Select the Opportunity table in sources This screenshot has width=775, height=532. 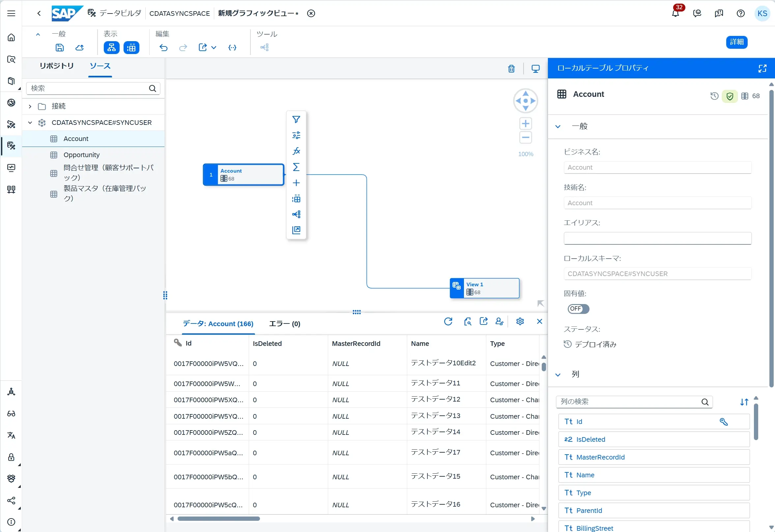pos(81,155)
